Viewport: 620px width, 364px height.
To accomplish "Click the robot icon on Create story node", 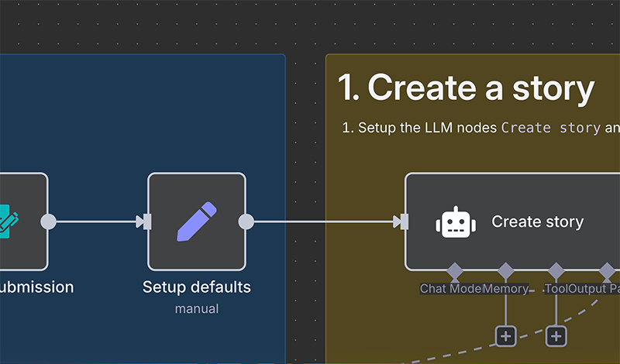I will pos(455,222).
